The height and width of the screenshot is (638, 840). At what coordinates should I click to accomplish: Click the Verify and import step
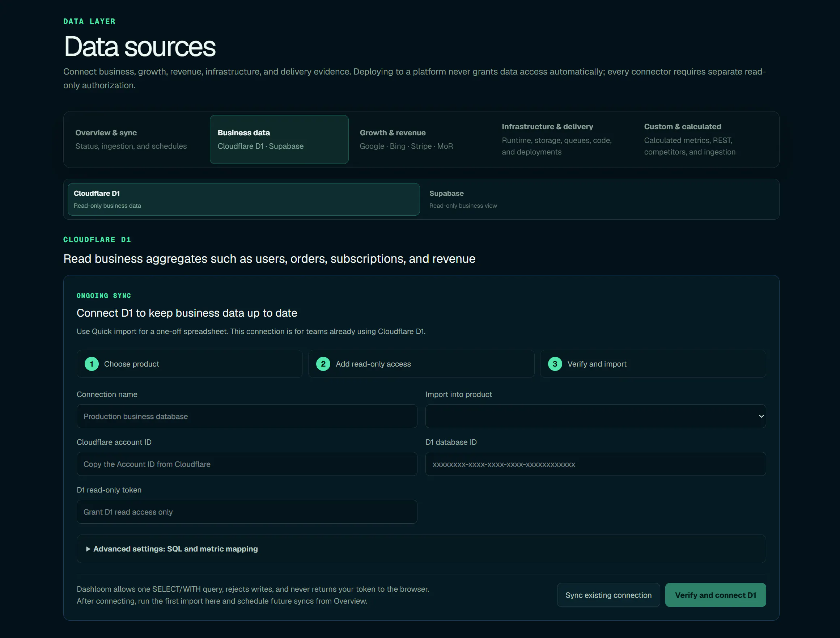coord(653,364)
